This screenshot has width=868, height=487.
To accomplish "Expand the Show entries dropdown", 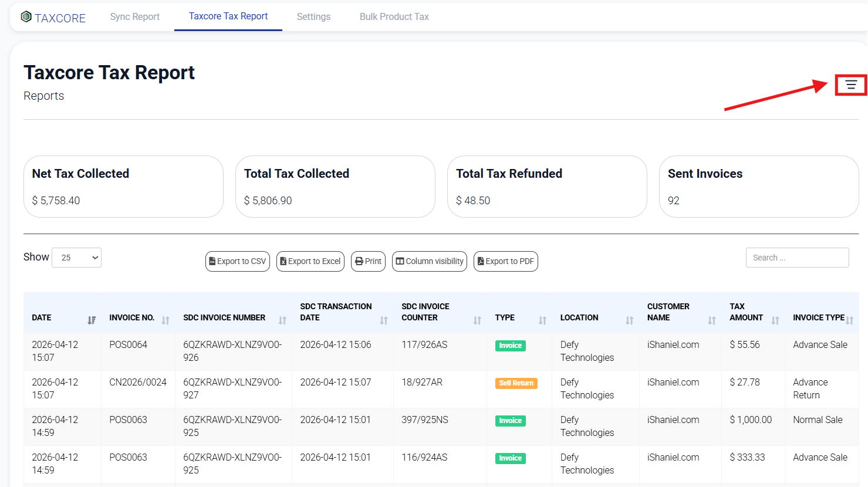I will click(x=77, y=258).
